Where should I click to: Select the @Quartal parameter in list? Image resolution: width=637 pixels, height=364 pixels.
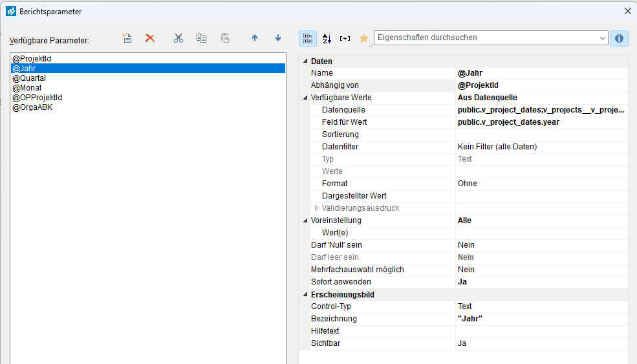click(29, 78)
